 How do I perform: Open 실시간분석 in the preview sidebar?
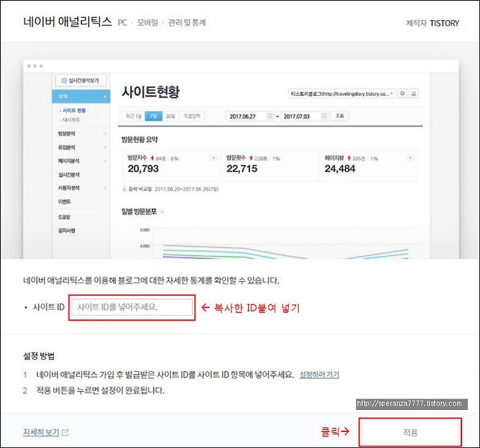69,175
